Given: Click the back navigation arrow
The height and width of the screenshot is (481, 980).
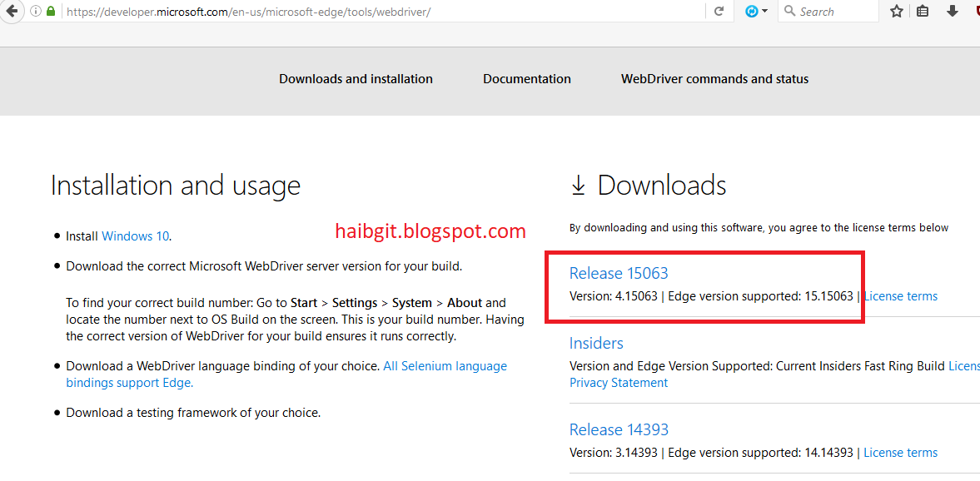Looking at the screenshot, I should pyautogui.click(x=12, y=11).
